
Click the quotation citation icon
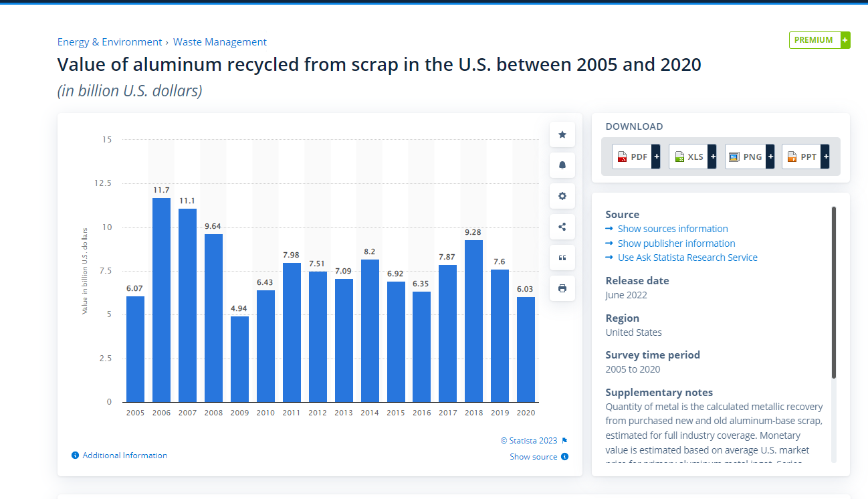[562, 258]
